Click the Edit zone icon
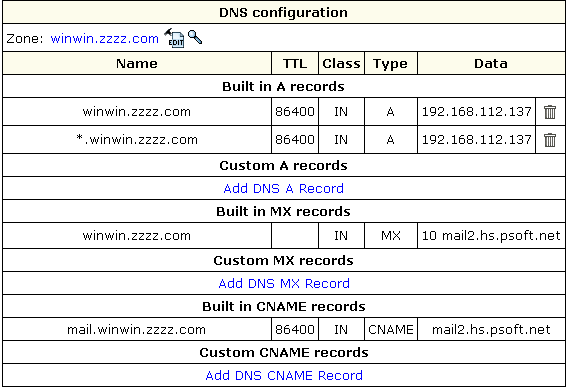This screenshot has height=389, width=570. pyautogui.click(x=174, y=38)
